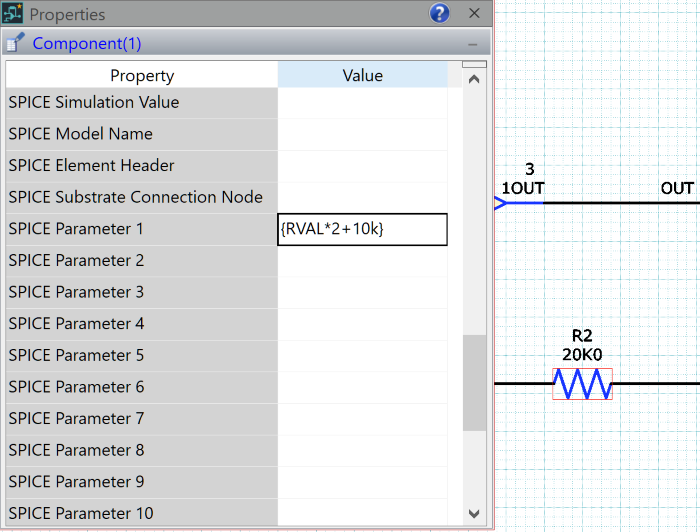
Task: Click the SPICE Parameter 6 label
Action: (x=76, y=387)
